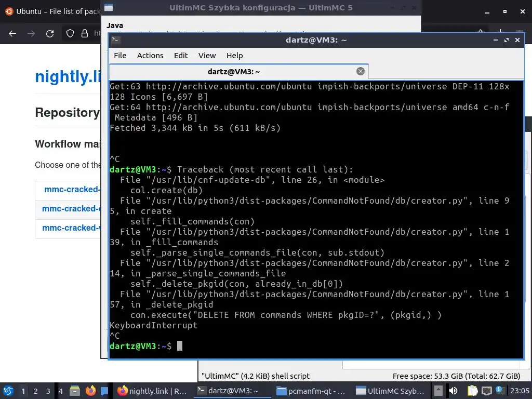Open removable media eject tray icon
Image resolution: width=532 pixels, height=399 pixels.
pyautogui.click(x=438, y=391)
